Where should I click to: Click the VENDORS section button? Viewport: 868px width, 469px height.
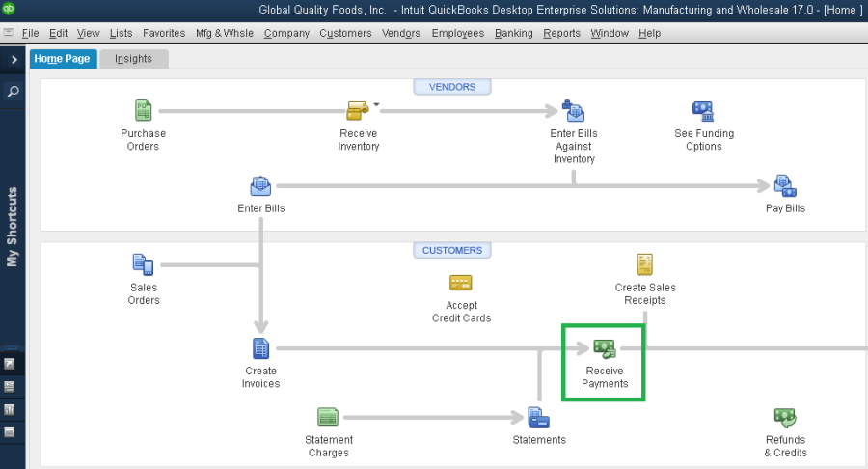point(451,87)
